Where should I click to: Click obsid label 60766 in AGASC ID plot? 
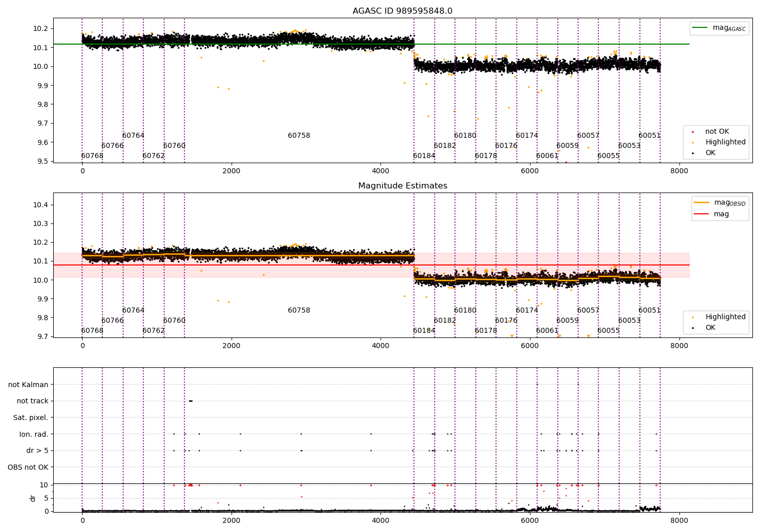112,146
